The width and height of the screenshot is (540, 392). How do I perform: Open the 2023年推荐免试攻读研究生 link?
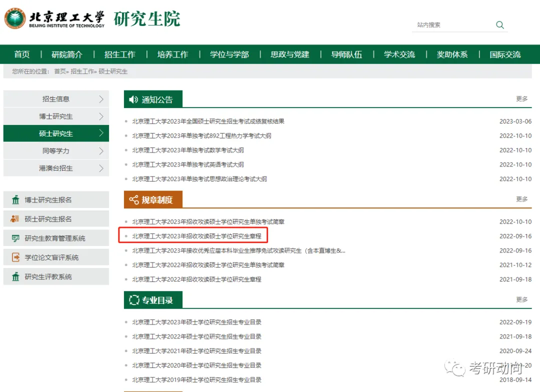238,251
